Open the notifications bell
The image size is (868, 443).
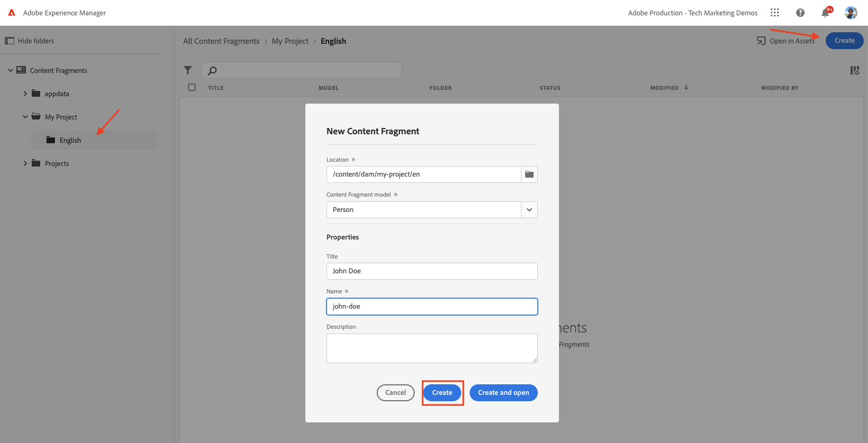tap(825, 13)
